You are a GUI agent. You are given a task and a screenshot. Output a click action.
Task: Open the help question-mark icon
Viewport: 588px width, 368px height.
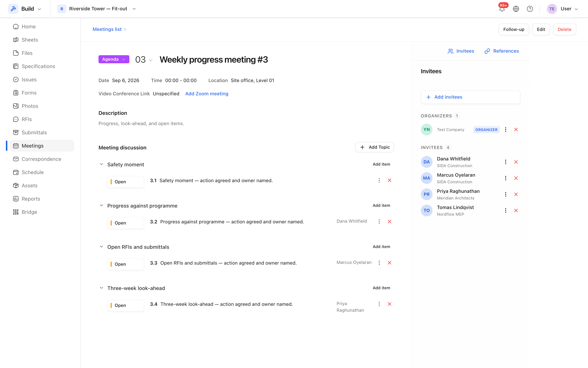pyautogui.click(x=530, y=9)
